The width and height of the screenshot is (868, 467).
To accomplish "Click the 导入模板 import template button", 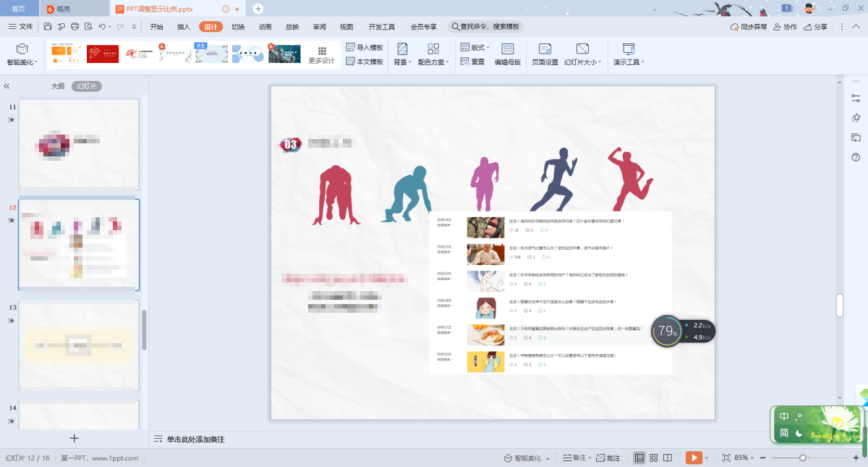I will pos(365,47).
